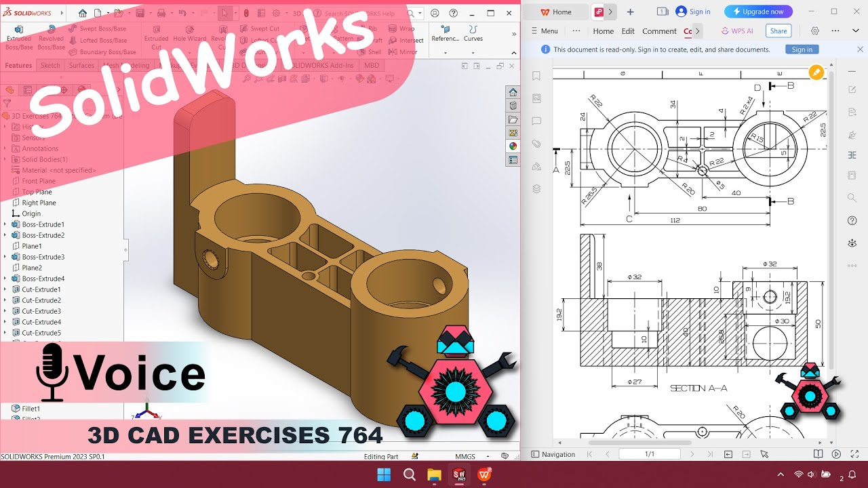Open the WPS bookmark sidebar icon
Image resolution: width=868 pixels, height=488 pixels.
536,76
